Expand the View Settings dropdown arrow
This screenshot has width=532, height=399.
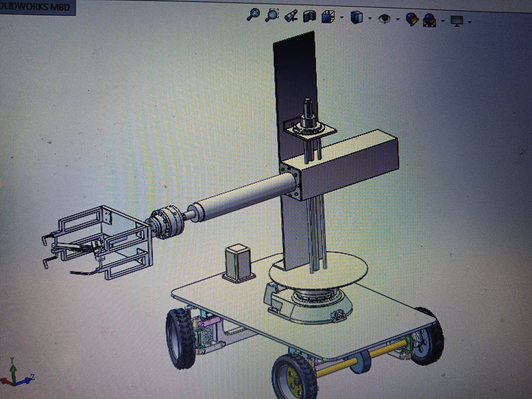tap(470, 22)
